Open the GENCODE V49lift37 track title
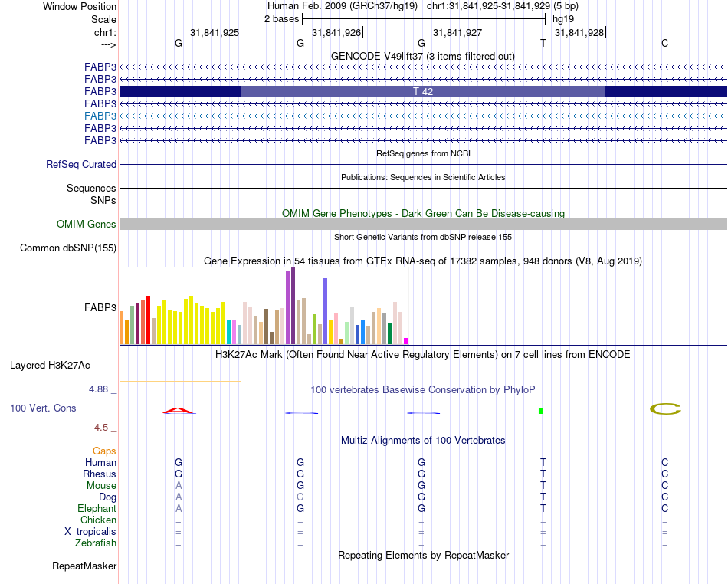The width and height of the screenshot is (728, 584). (423, 57)
